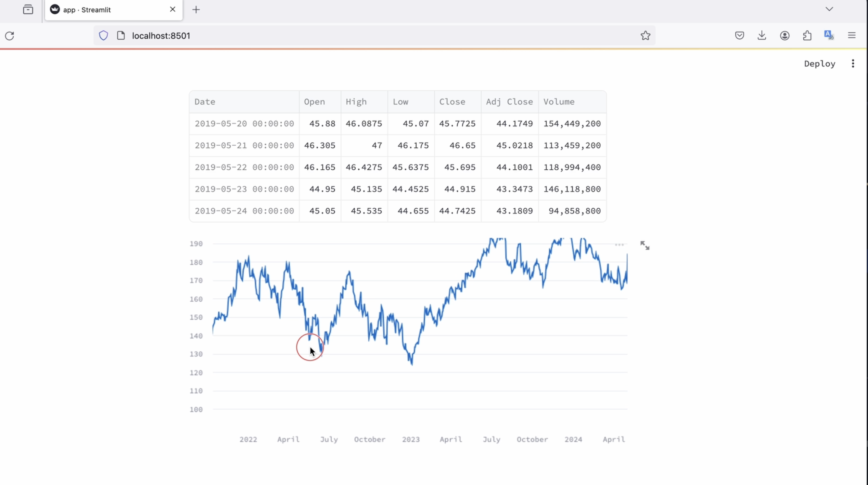Click the Deploy button

pyautogui.click(x=820, y=64)
